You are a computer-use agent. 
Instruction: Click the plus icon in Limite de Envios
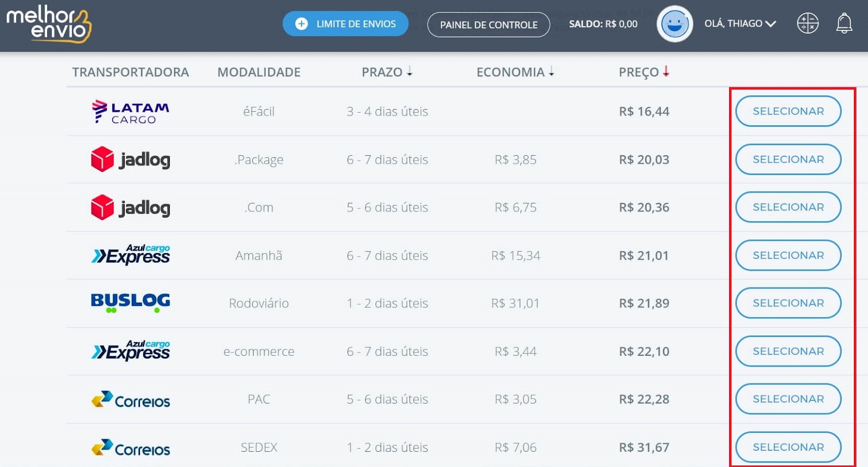[302, 24]
